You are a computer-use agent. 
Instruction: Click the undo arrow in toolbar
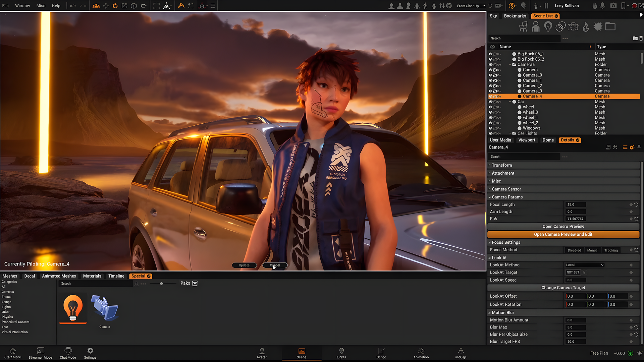coord(73,6)
